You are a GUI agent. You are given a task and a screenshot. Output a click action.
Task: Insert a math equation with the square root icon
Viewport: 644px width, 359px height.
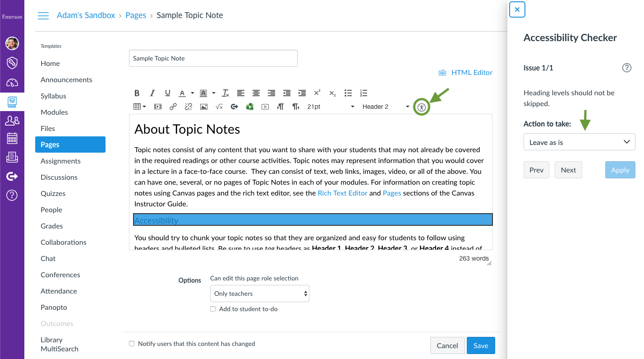(219, 107)
